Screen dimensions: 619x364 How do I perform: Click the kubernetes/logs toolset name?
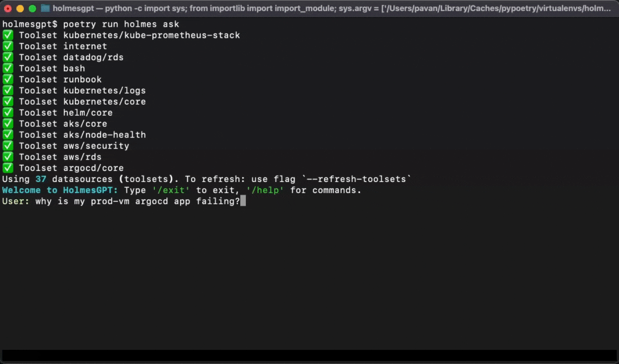[x=104, y=91]
